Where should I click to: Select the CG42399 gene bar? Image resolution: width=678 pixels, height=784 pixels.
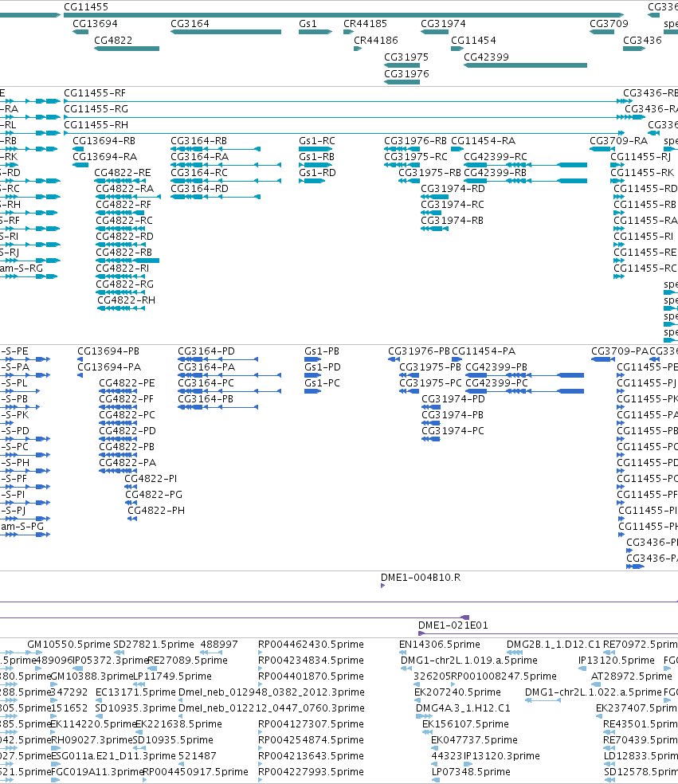pyautogui.click(x=525, y=65)
